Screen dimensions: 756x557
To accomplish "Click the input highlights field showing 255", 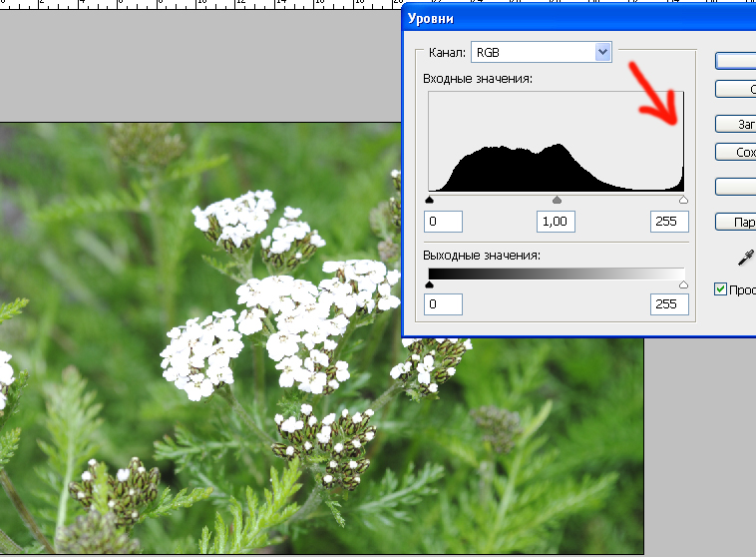I will (668, 221).
